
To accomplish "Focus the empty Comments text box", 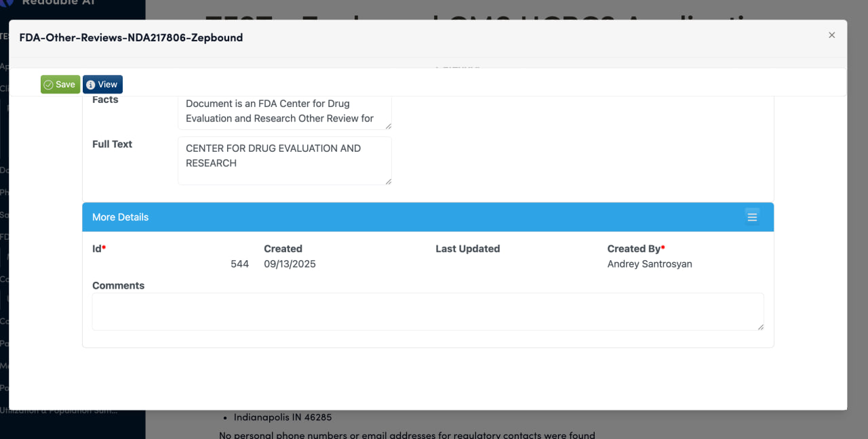I will coord(427,312).
